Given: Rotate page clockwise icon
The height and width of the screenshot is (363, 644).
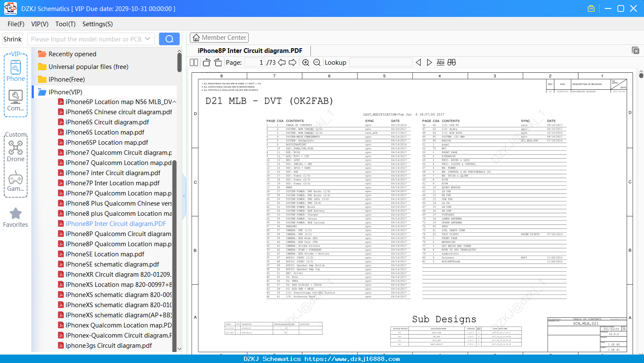Looking at the screenshot, I should click(218, 63).
